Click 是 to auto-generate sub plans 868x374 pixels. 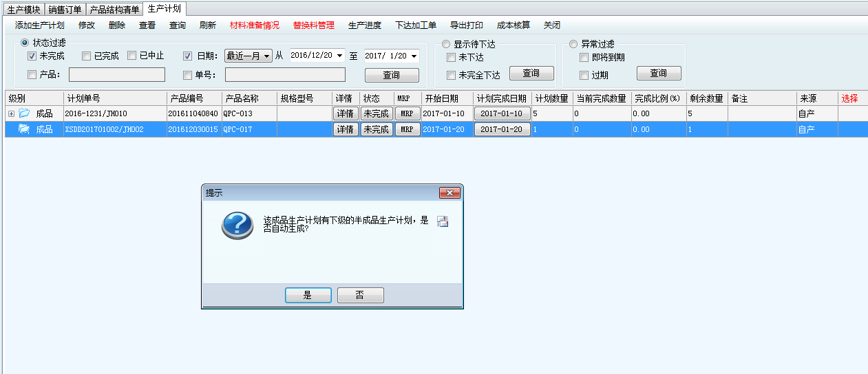tap(308, 296)
